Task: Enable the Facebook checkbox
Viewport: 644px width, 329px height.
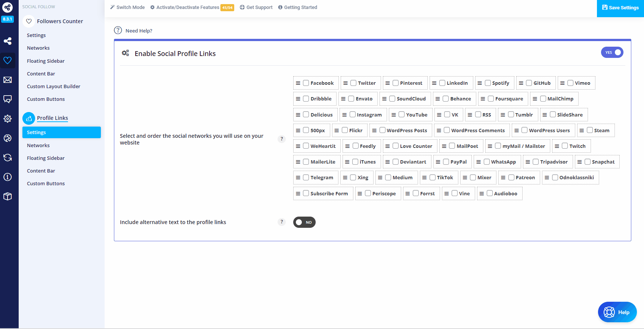Action: (306, 83)
